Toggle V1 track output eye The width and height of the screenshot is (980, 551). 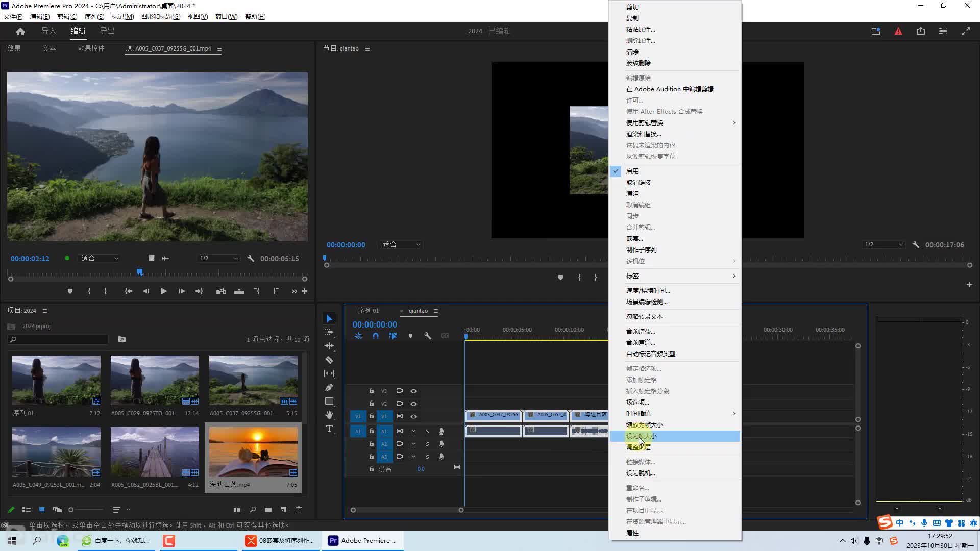[414, 416]
